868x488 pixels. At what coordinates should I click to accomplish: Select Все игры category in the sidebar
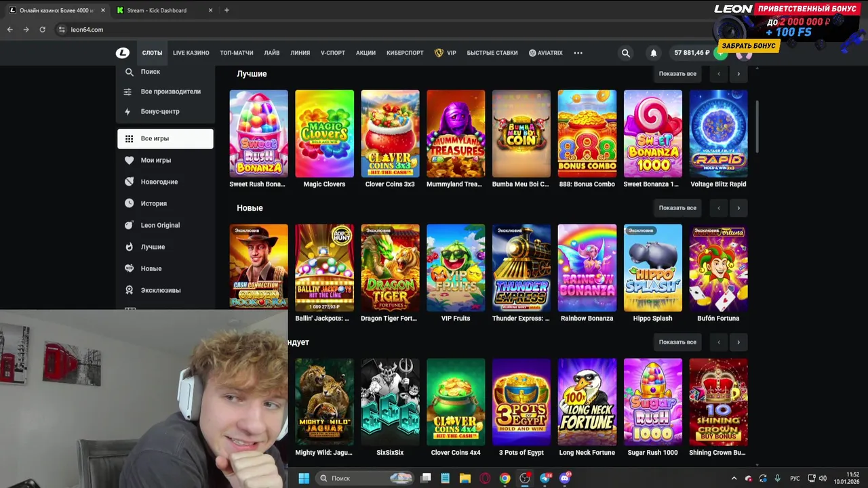point(165,138)
